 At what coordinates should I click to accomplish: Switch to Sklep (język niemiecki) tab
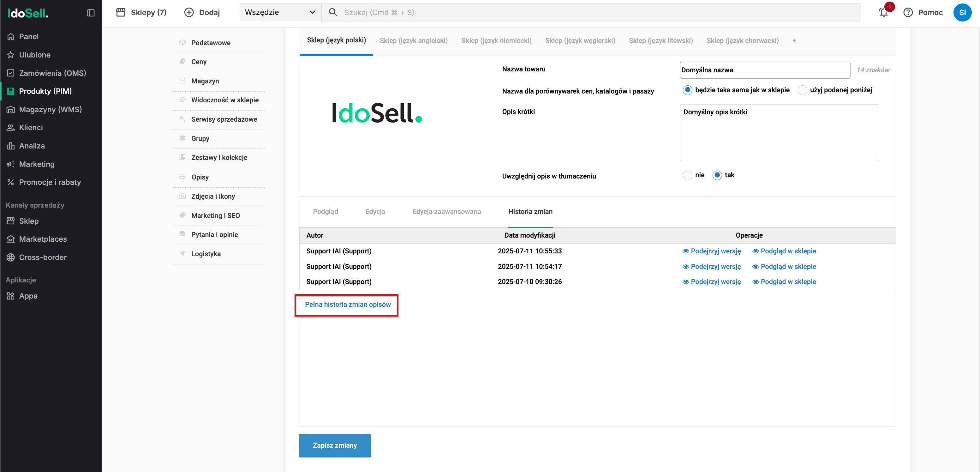coord(496,41)
